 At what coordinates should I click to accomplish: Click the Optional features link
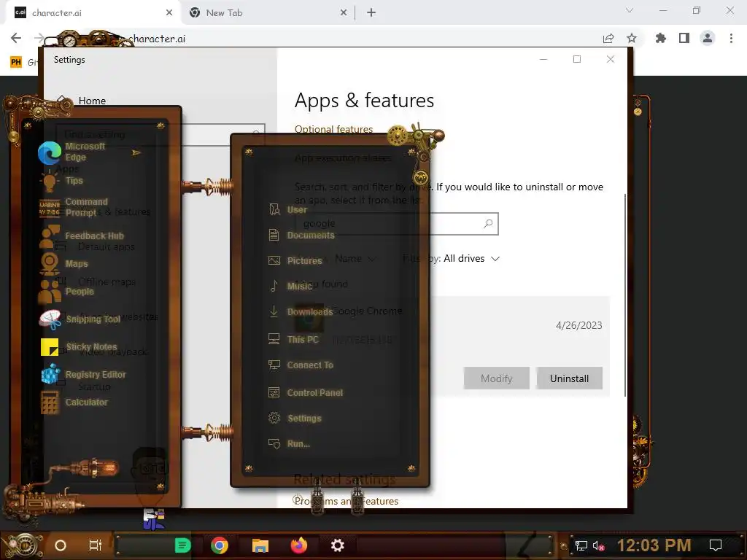[333, 129]
